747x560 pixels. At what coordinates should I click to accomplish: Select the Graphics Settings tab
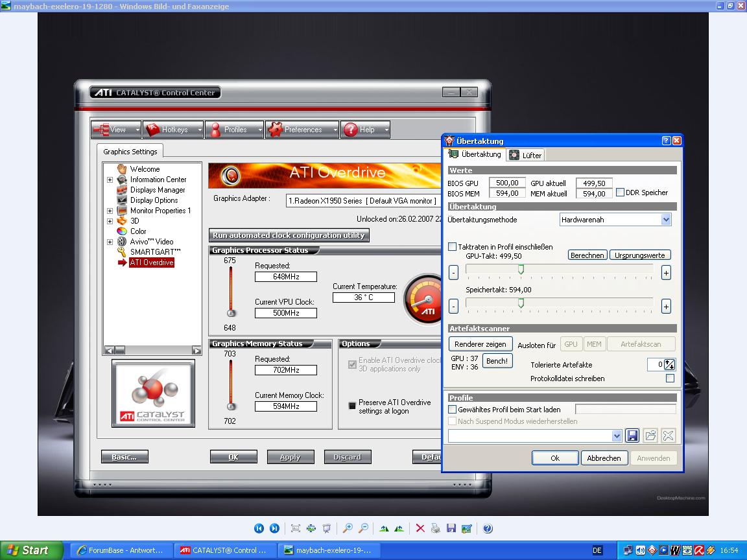[x=130, y=152]
